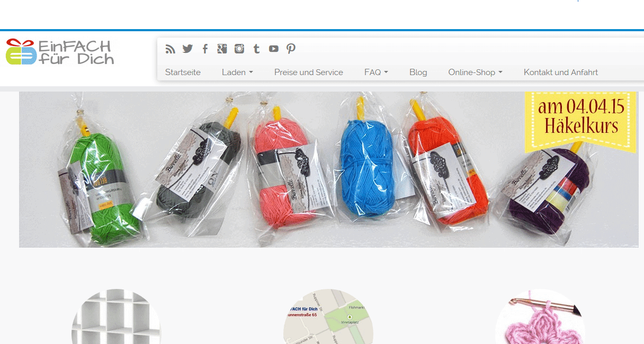Click the Häkelkurs 04.04.15 banner label
Viewport: 644px width, 344px height.
[581, 122]
